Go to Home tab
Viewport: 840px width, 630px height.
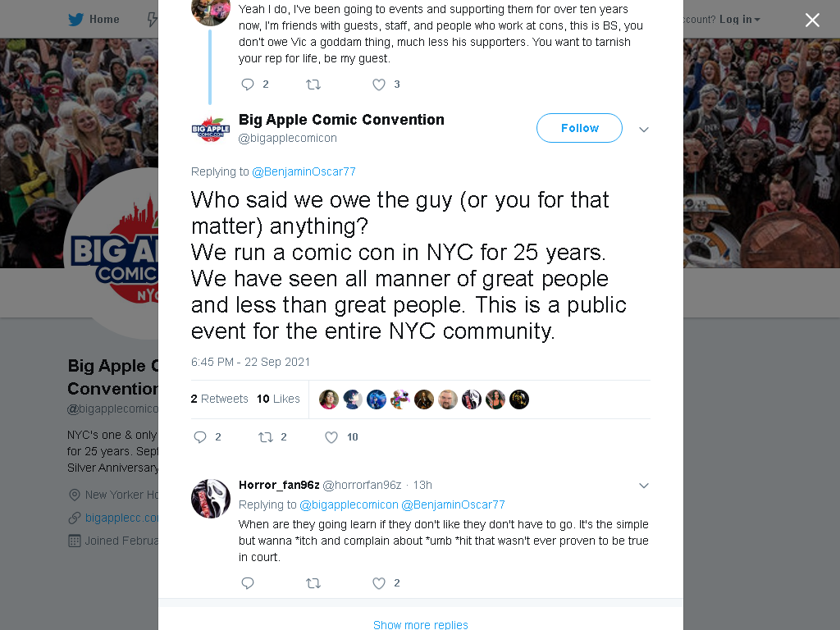point(94,20)
